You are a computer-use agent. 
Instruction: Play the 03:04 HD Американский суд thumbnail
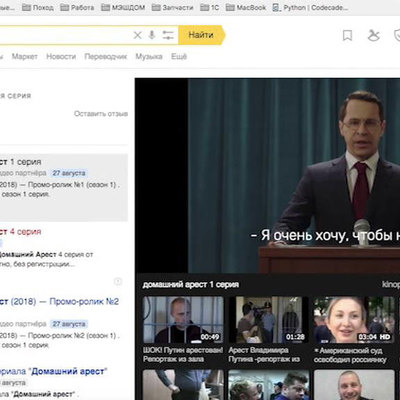354,320
